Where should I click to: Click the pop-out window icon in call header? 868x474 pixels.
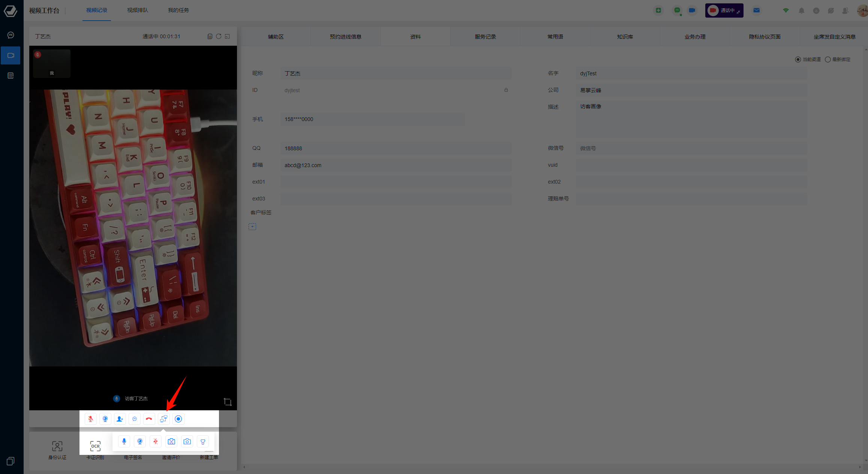(x=227, y=36)
